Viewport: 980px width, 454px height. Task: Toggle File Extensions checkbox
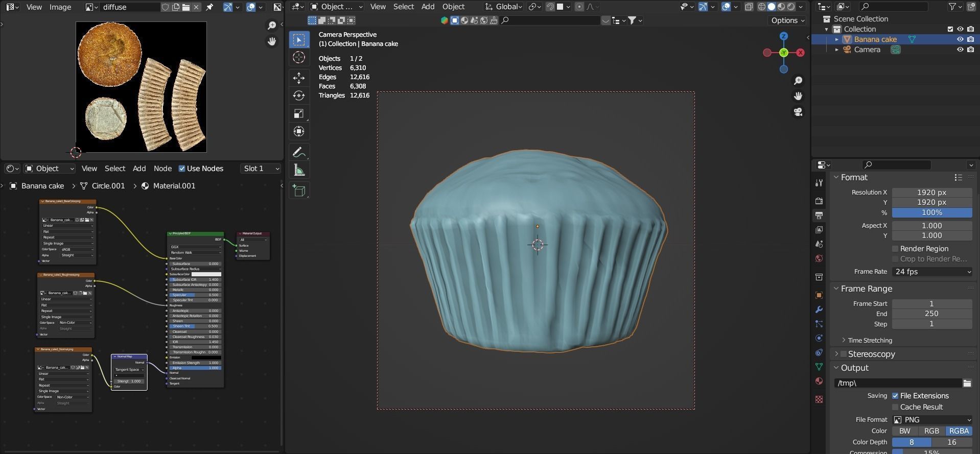click(895, 396)
